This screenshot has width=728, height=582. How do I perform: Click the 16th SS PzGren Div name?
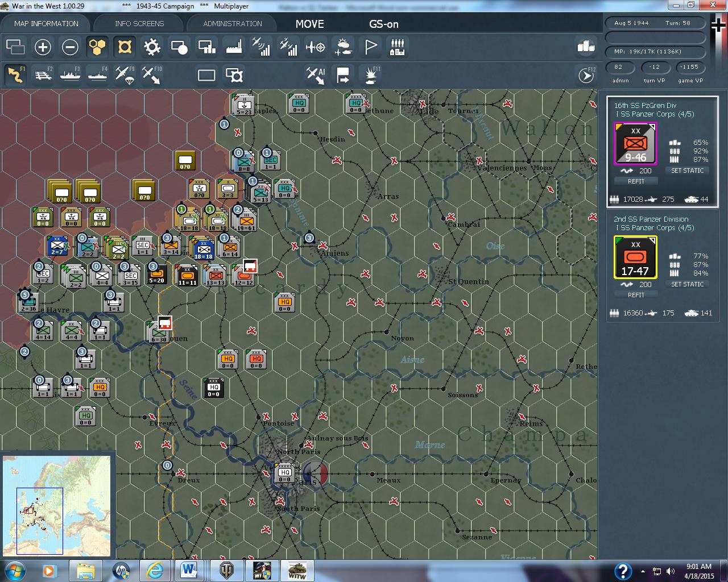coord(645,105)
